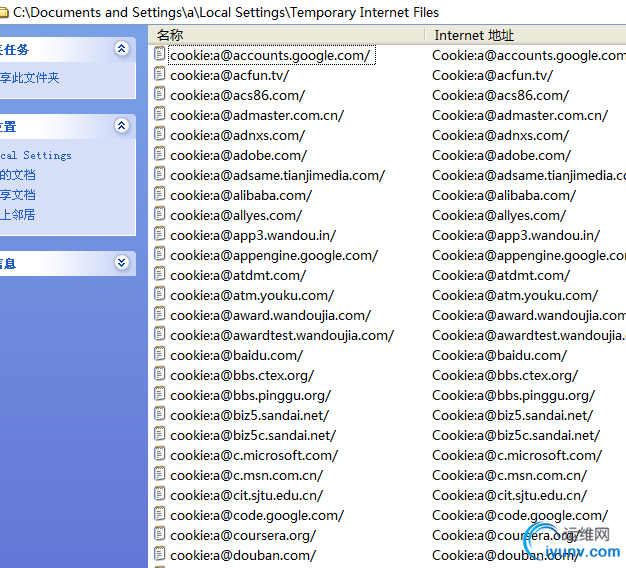The height and width of the screenshot is (568, 626).
Task: Click file icon next to cookie:a@bbs.pinggu.org/
Action: pyautogui.click(x=160, y=394)
